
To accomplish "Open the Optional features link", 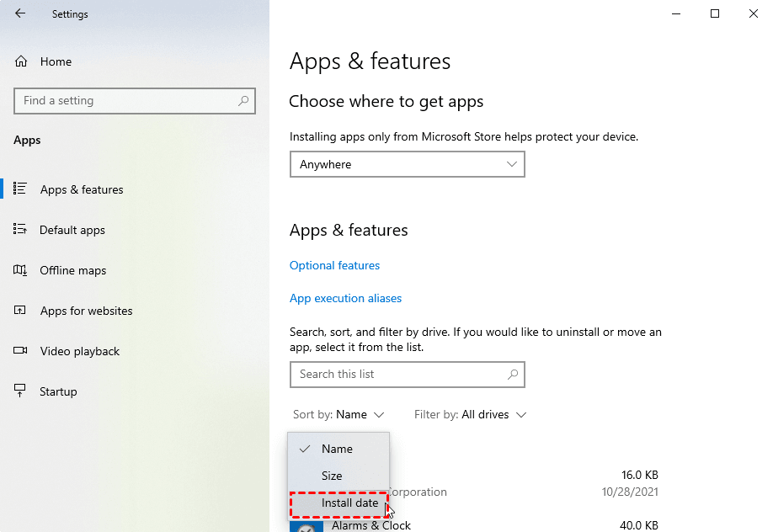I will pos(334,265).
